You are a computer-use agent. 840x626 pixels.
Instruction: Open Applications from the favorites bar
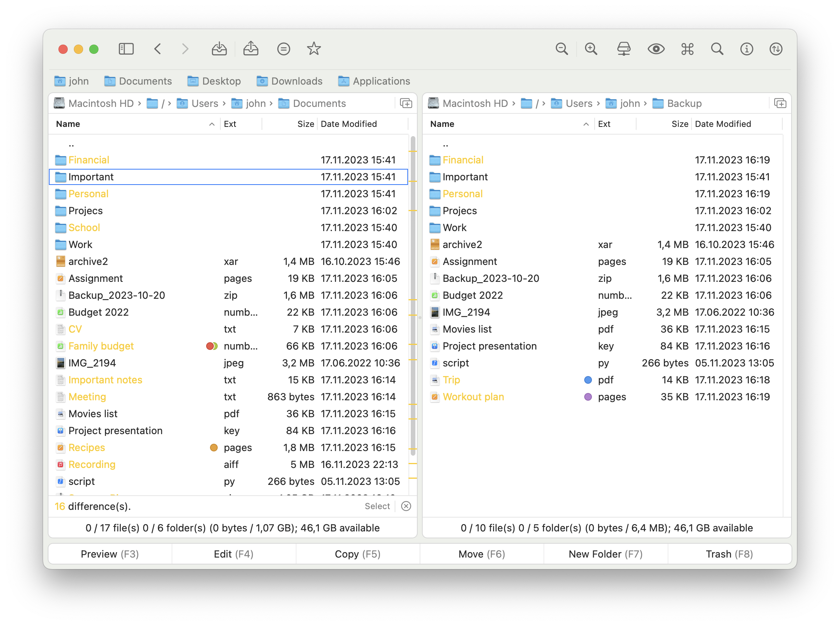tap(373, 81)
